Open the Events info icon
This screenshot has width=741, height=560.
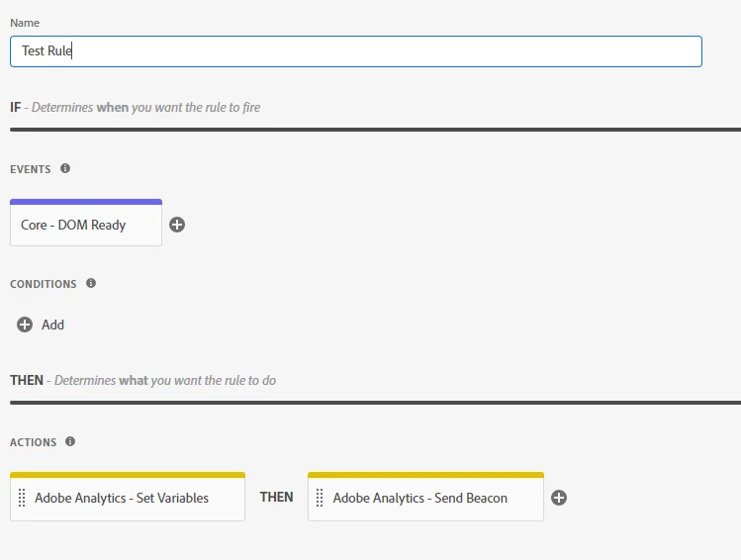point(65,168)
